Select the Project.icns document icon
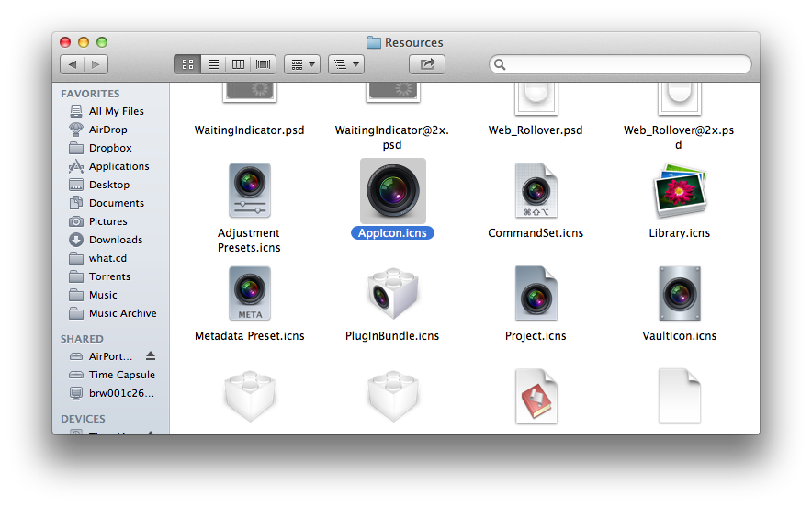The height and width of the screenshot is (507, 812). coord(536,294)
